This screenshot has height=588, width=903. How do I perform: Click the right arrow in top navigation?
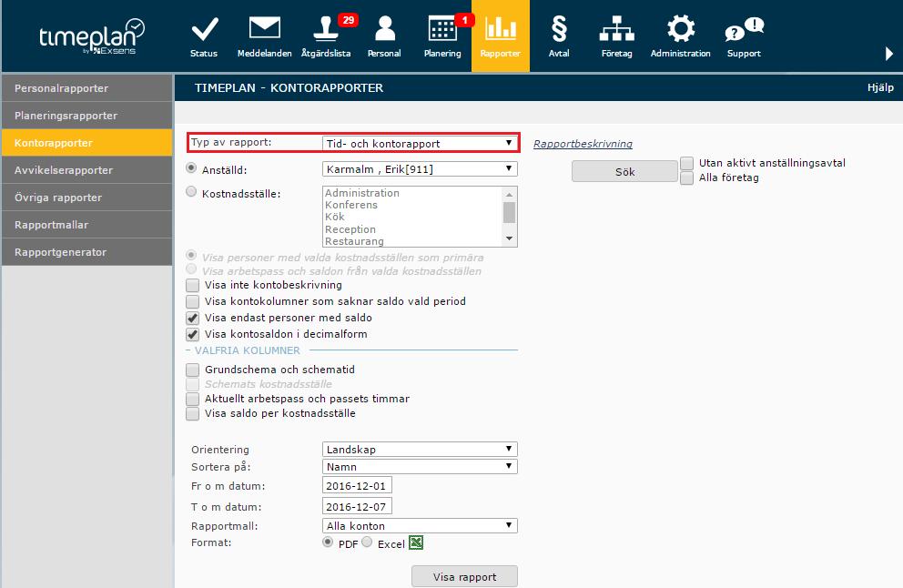tap(889, 54)
